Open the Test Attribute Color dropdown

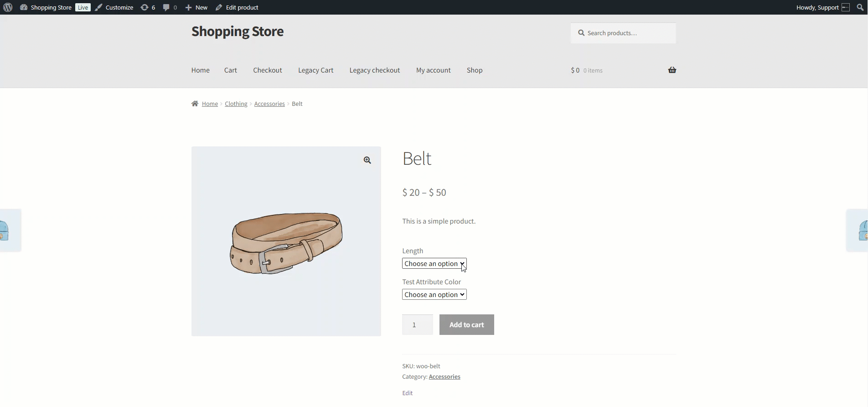coord(434,295)
